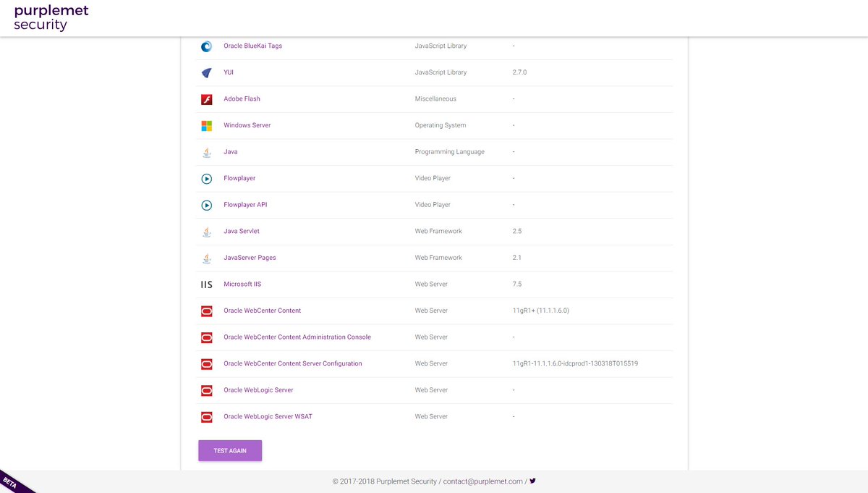The image size is (868, 493).
Task: Open the Flowplayer link
Action: [239, 178]
